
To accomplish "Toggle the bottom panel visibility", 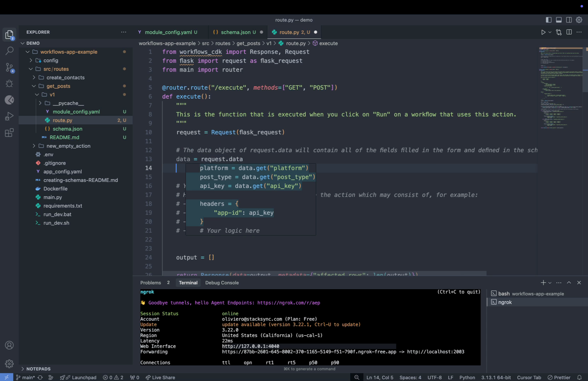I will pos(559,20).
